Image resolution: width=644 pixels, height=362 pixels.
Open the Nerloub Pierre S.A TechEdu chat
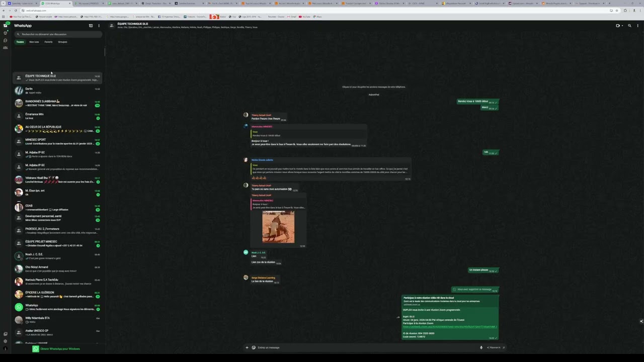point(58,282)
